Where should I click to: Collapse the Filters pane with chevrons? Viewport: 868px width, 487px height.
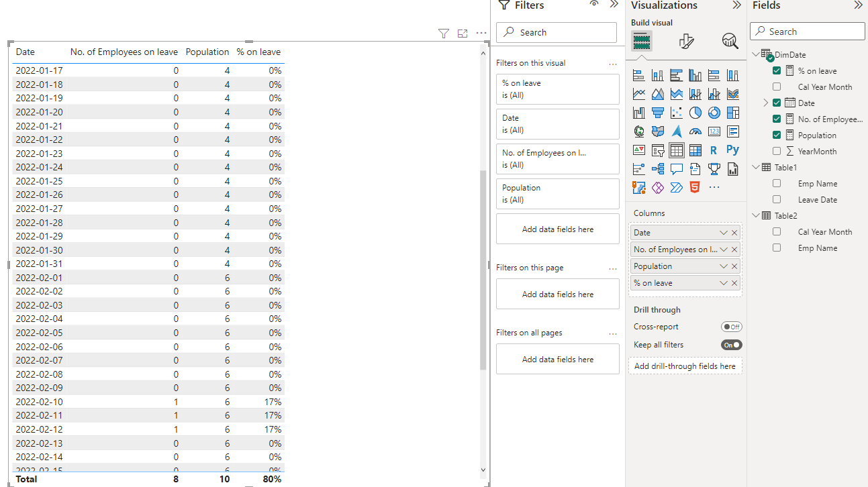coord(614,5)
